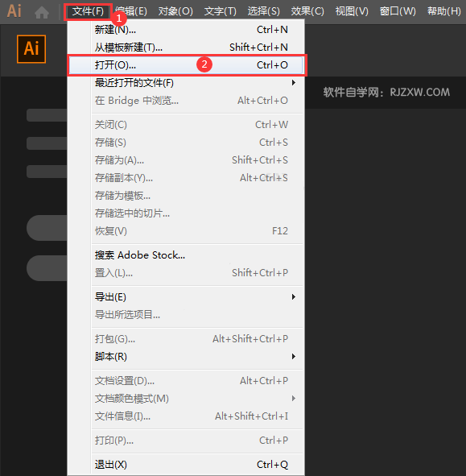Expand the 脚本(R) submenu
Viewport: 466px width, 476px height.
click(186, 356)
